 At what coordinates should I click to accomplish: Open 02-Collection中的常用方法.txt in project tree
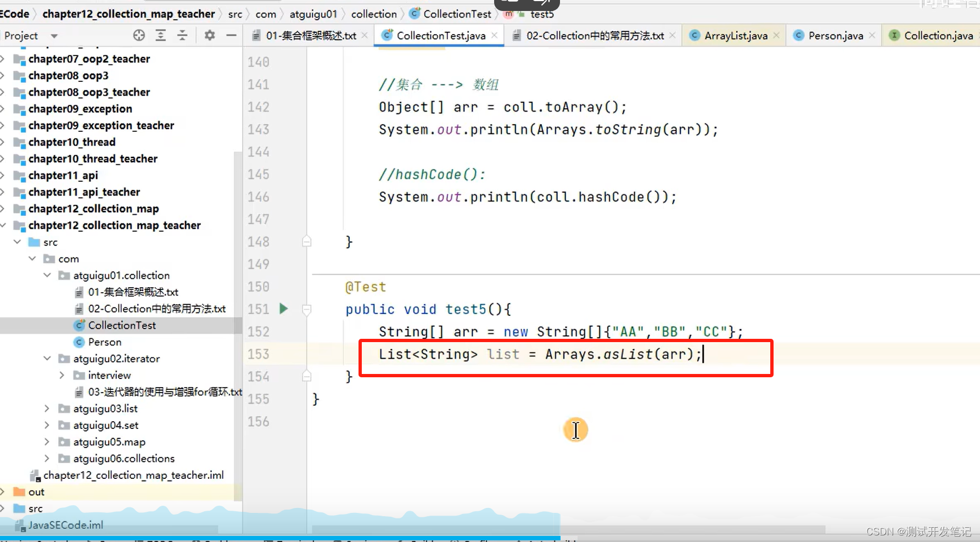point(156,309)
